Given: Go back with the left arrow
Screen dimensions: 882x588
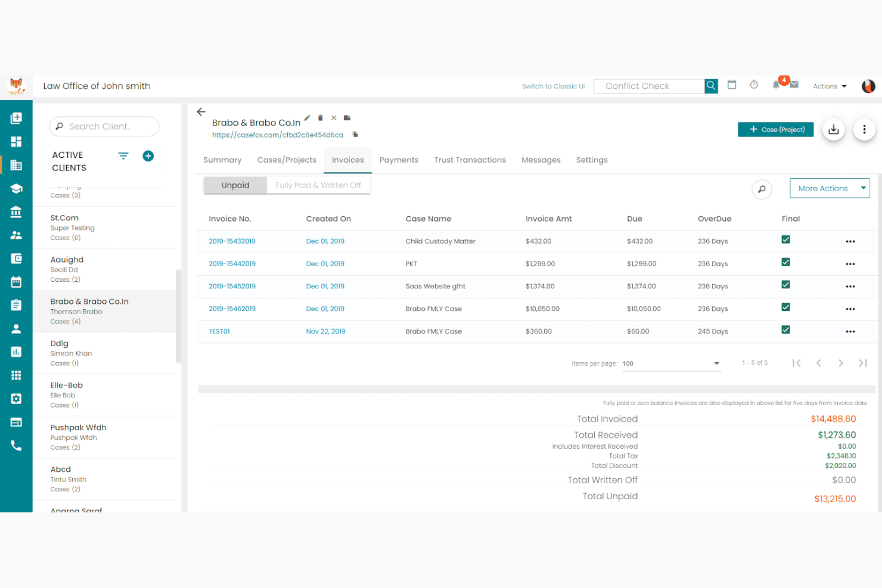Looking at the screenshot, I should (201, 111).
